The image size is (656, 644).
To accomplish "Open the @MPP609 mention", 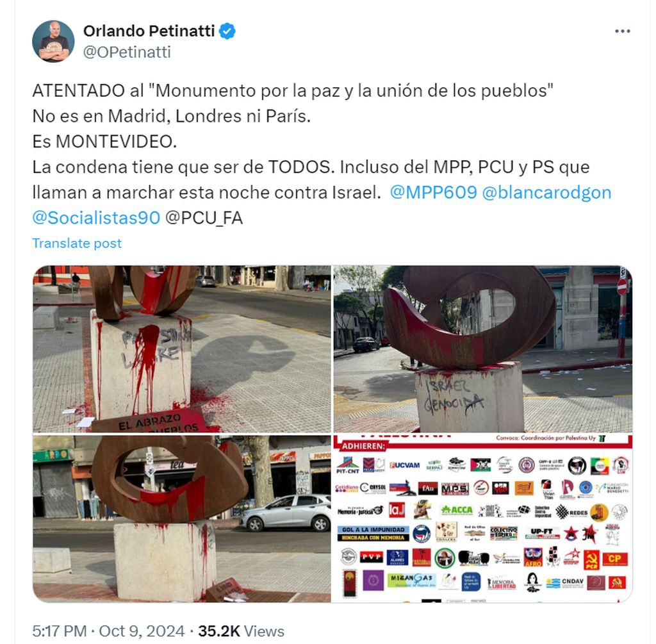I will tap(433, 192).
